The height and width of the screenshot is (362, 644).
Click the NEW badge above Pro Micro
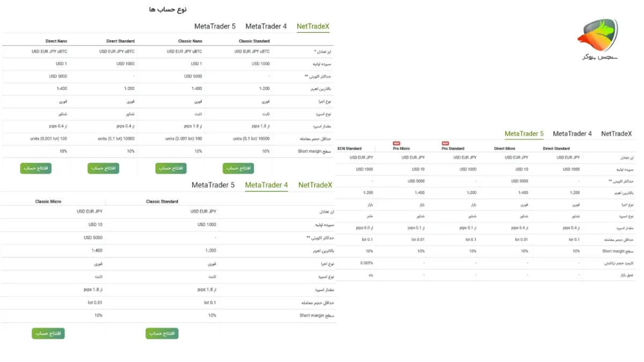pos(397,143)
